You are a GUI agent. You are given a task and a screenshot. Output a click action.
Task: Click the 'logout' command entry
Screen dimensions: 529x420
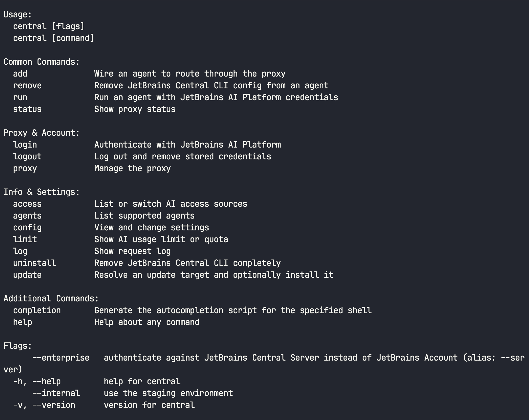pos(27,157)
